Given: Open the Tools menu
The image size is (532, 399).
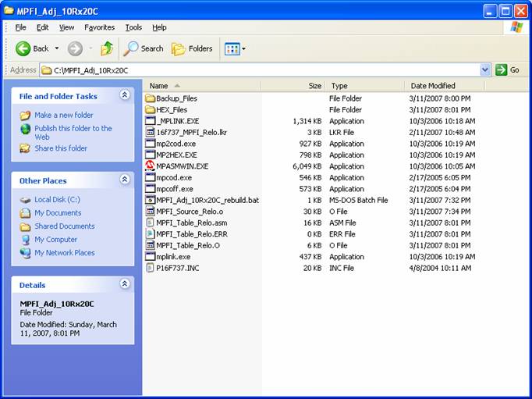Looking at the screenshot, I should (x=133, y=27).
